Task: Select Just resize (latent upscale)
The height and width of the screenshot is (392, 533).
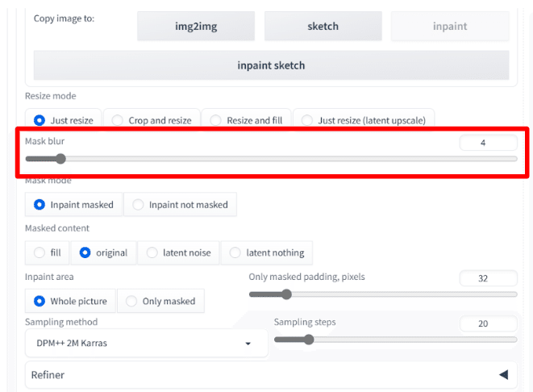Action: click(364, 120)
